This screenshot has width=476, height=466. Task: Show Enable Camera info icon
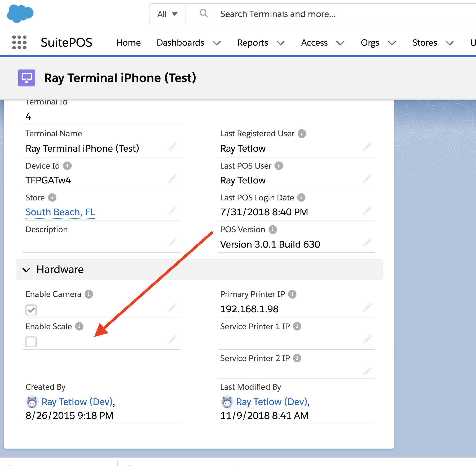tap(89, 294)
